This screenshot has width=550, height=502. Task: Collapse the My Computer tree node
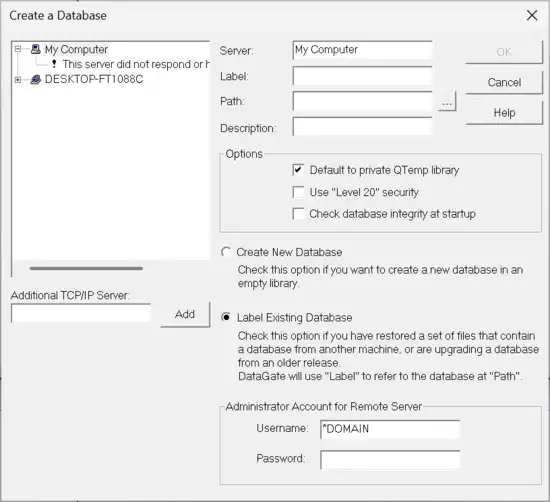(x=18, y=49)
